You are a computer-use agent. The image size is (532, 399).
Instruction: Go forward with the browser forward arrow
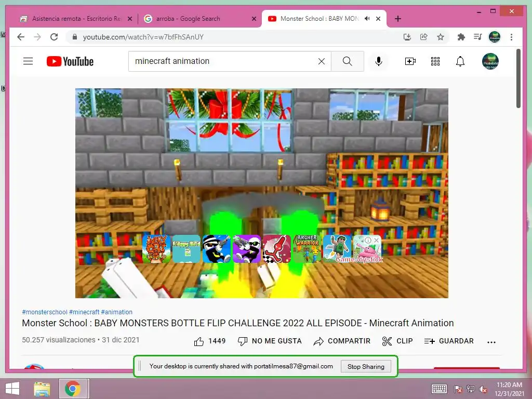37,37
